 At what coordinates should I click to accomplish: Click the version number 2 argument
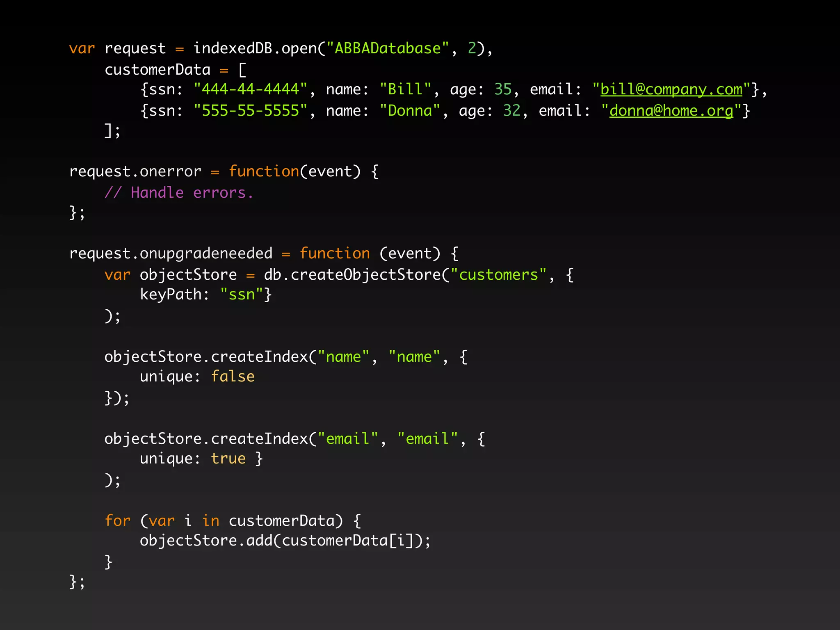pos(472,48)
